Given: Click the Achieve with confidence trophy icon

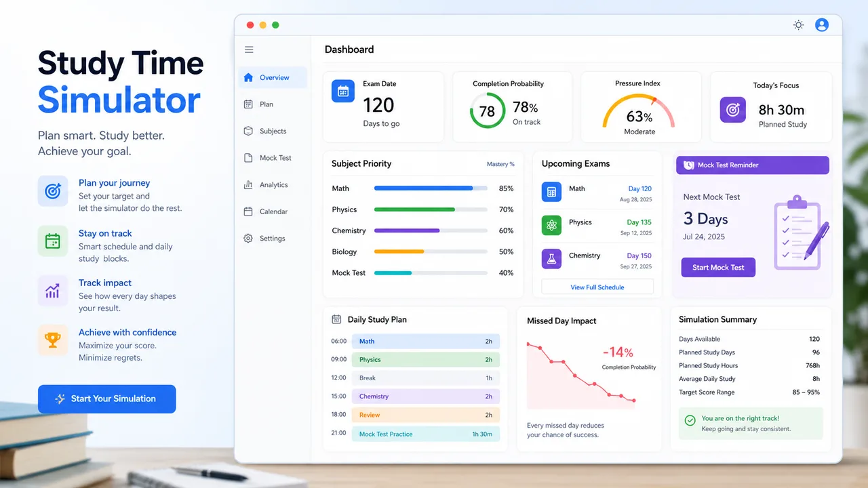Looking at the screenshot, I should pos(53,340).
